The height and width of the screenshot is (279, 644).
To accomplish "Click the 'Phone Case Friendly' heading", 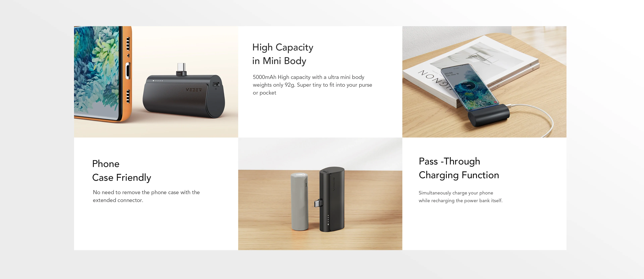I will 121,171.
